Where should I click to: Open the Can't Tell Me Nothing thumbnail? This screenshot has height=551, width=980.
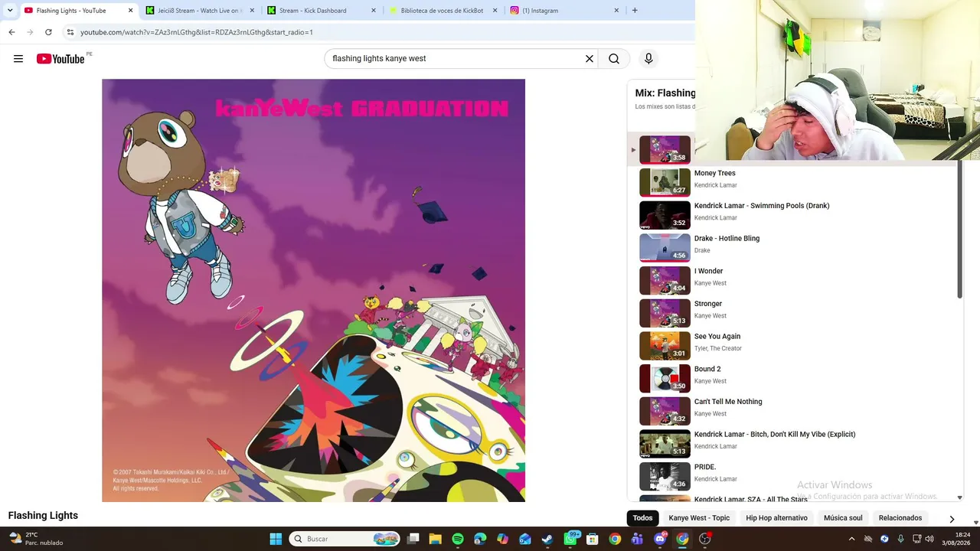[665, 411]
